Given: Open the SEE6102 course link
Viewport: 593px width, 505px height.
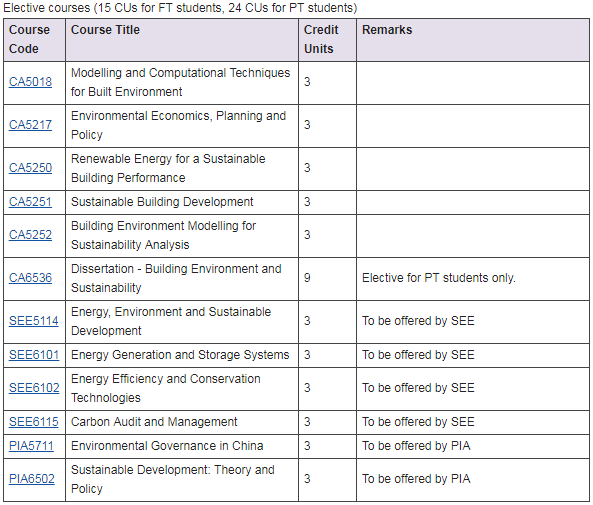Looking at the screenshot, I should 34,388.
